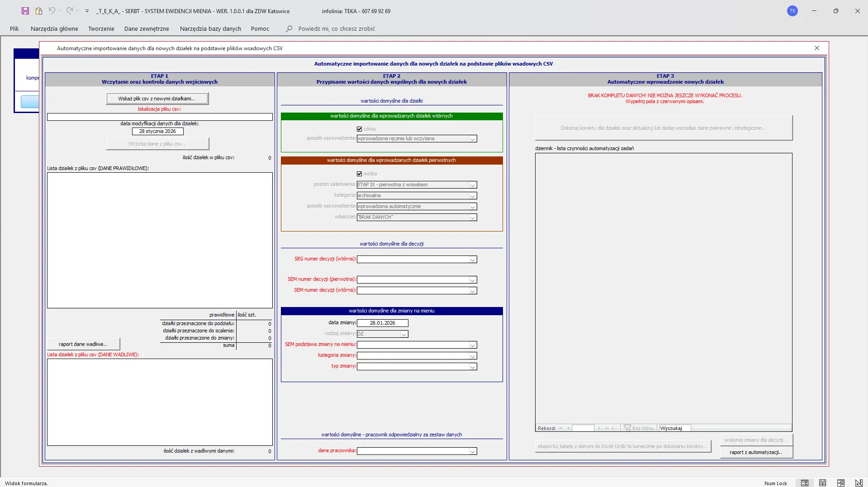Go to previous record in dziennik navigator
868x487 pixels.
pos(568,428)
